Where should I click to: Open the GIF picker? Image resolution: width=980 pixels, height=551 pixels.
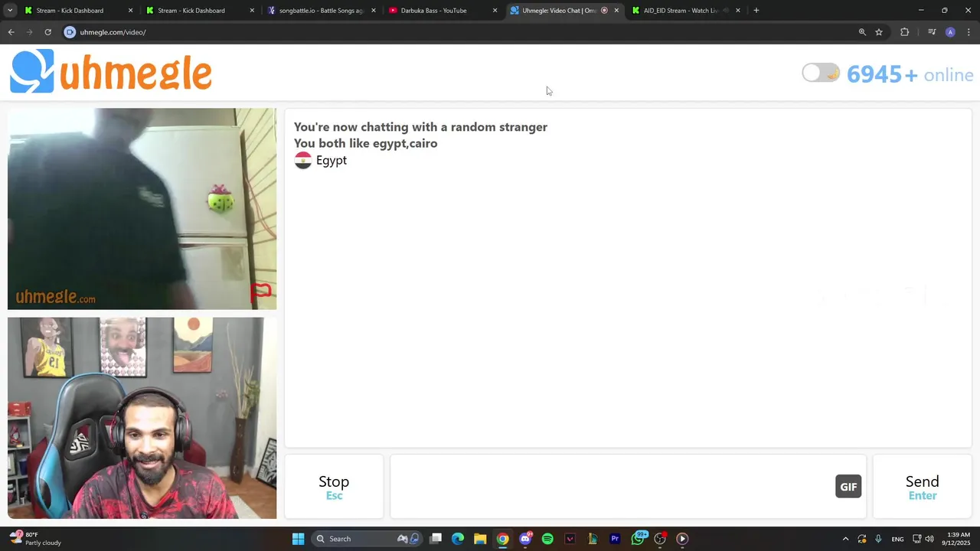click(x=848, y=487)
